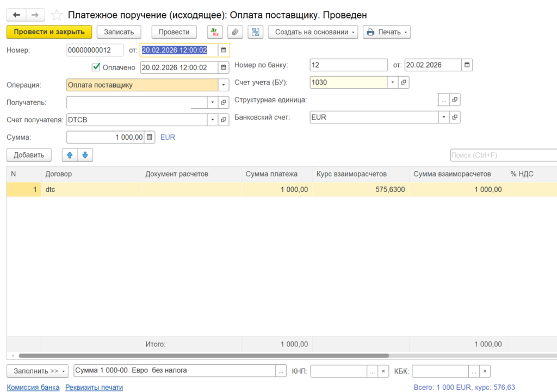Move row down with blue arrow
This screenshot has width=557, height=392.
tap(85, 155)
